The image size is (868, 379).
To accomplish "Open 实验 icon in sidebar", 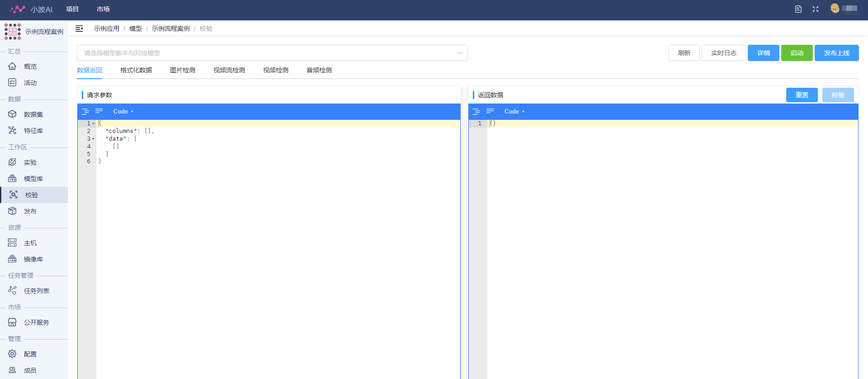I will (12, 162).
